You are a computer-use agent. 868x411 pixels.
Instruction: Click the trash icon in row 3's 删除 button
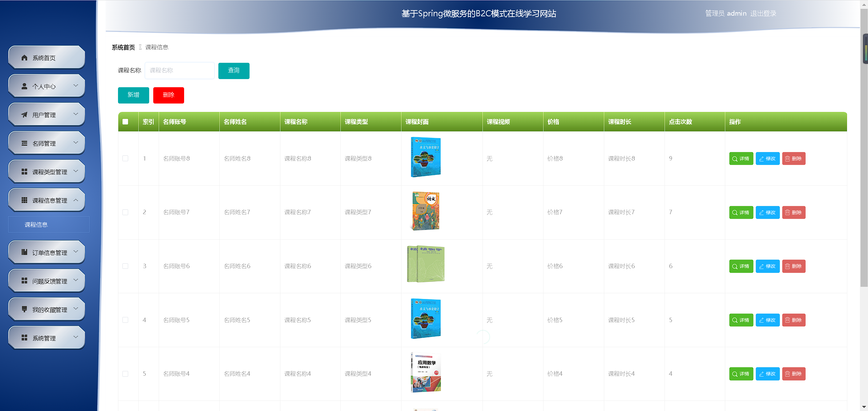787,266
